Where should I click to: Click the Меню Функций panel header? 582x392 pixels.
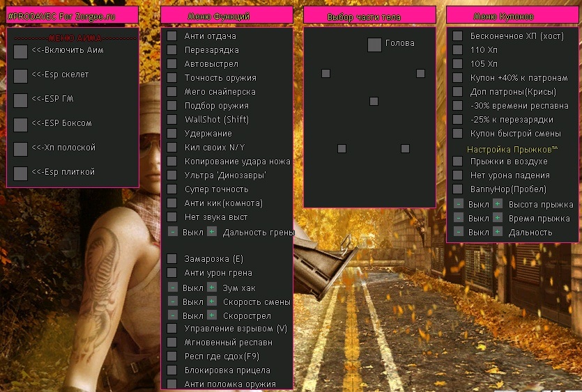point(227,15)
